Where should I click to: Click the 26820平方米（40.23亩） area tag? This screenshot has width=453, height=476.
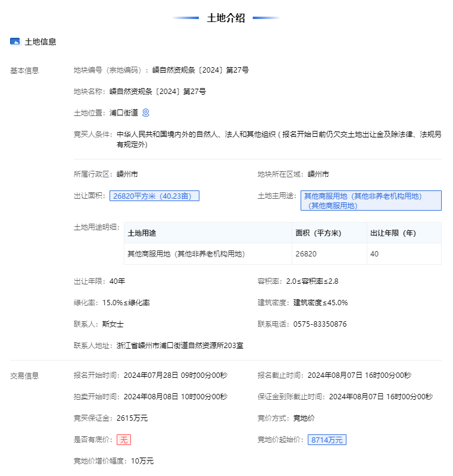154,196
